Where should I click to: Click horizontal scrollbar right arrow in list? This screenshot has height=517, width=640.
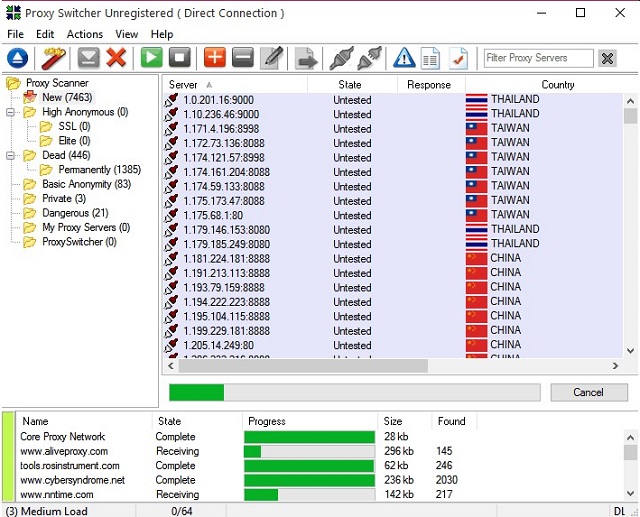tap(616, 366)
